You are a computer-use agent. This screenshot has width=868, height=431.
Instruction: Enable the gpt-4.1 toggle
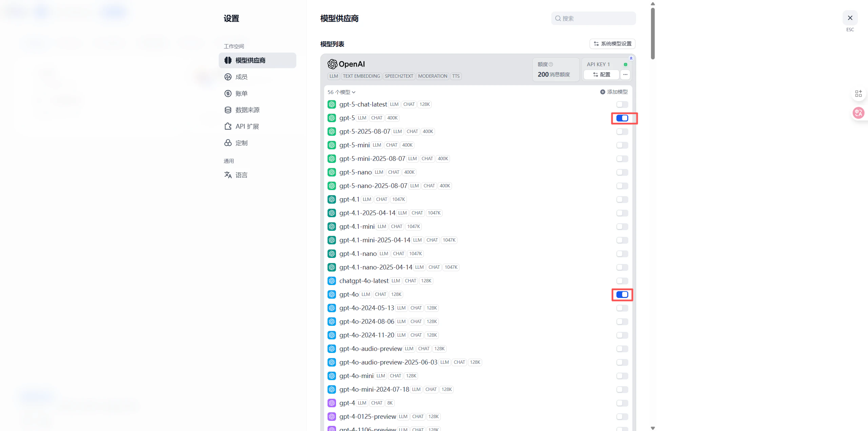pos(622,200)
